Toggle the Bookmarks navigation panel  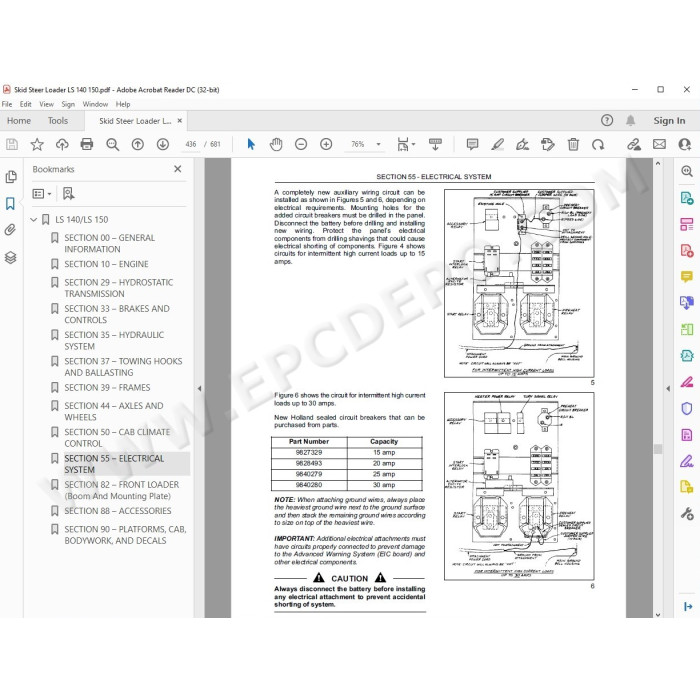pyautogui.click(x=10, y=204)
